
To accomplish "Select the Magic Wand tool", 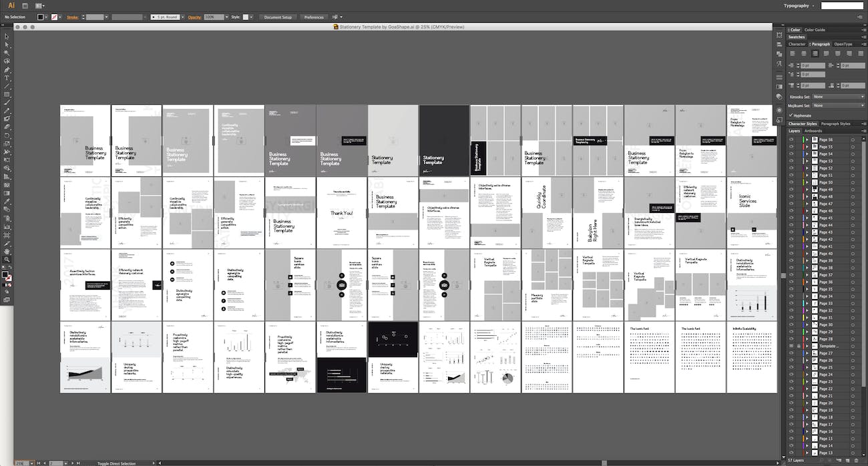I will pos(7,53).
